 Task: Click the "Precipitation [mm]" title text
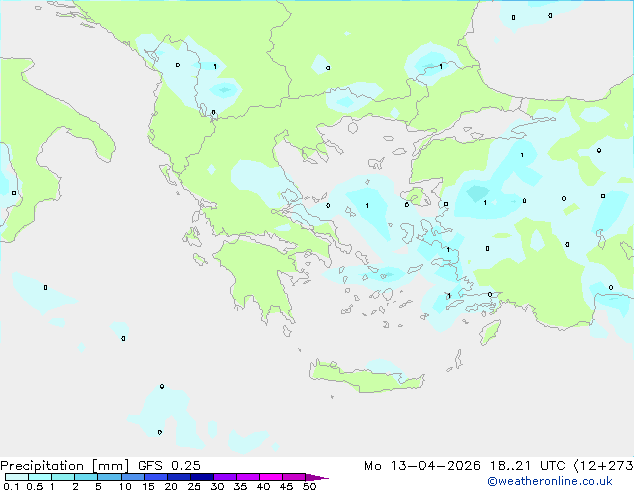pos(65,466)
